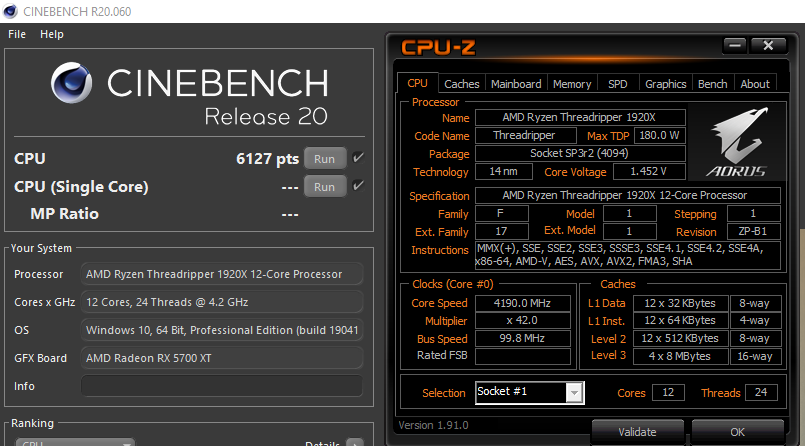Click the Revision ZP-B1 value
805x446 pixels.
point(753,231)
